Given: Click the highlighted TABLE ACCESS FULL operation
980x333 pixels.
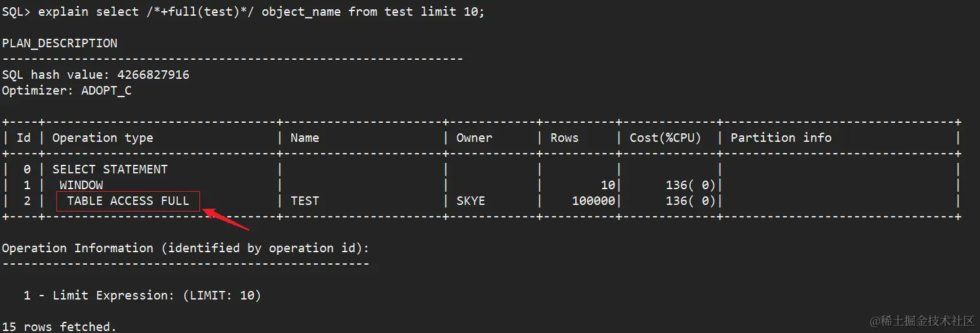Looking at the screenshot, I should click(x=128, y=201).
